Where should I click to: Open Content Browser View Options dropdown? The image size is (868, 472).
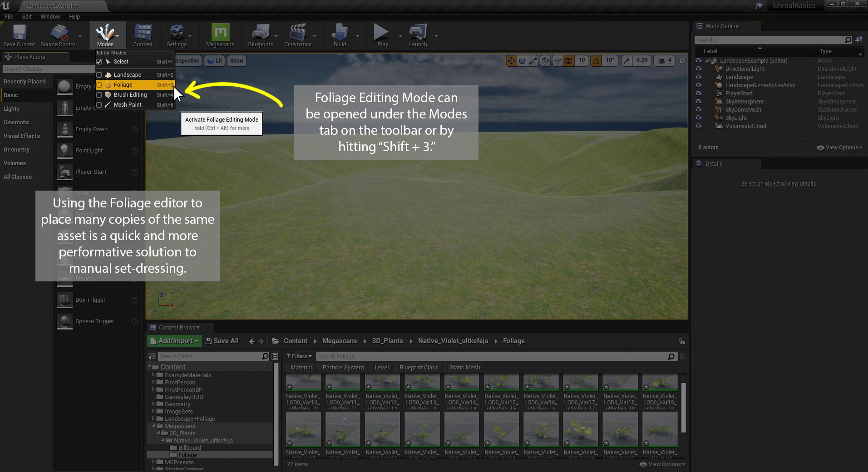pos(662,464)
